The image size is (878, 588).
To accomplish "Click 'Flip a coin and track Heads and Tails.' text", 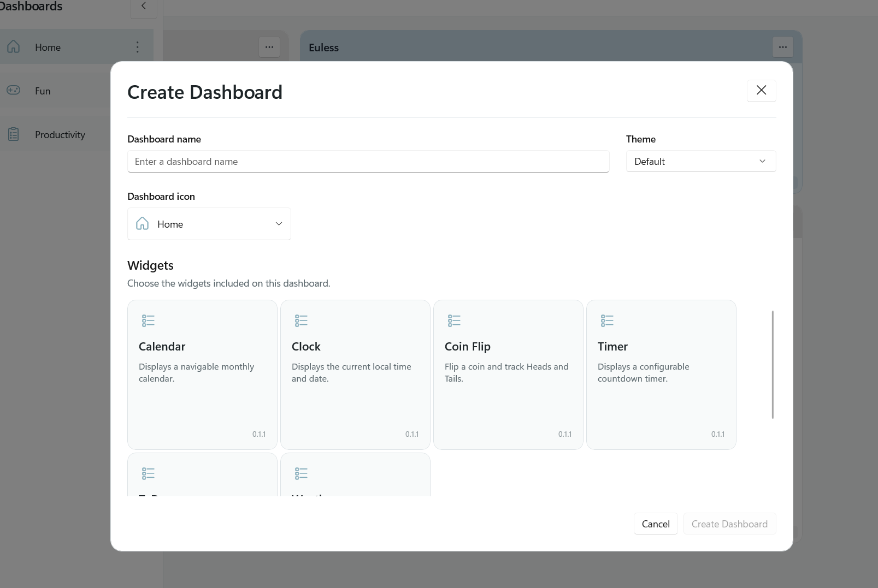I will (506, 372).
